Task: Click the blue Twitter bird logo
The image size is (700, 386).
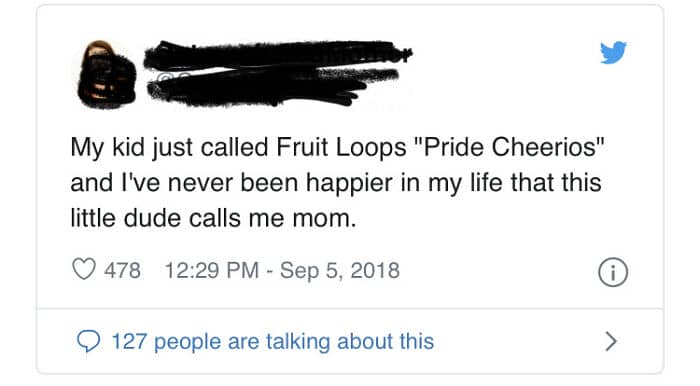Action: pos(613,53)
